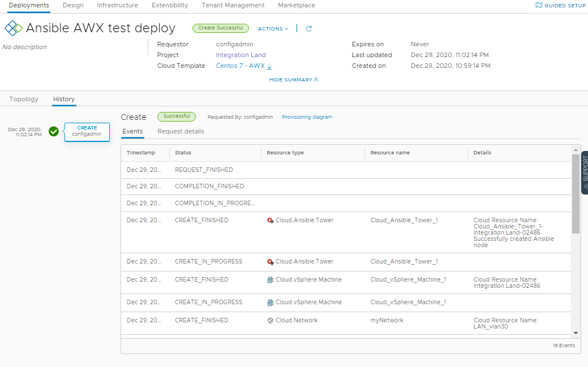Click Cloud_vSphere_Machine_1 in the CREATE_FINISHED row
588x367 pixels.
(x=408, y=280)
